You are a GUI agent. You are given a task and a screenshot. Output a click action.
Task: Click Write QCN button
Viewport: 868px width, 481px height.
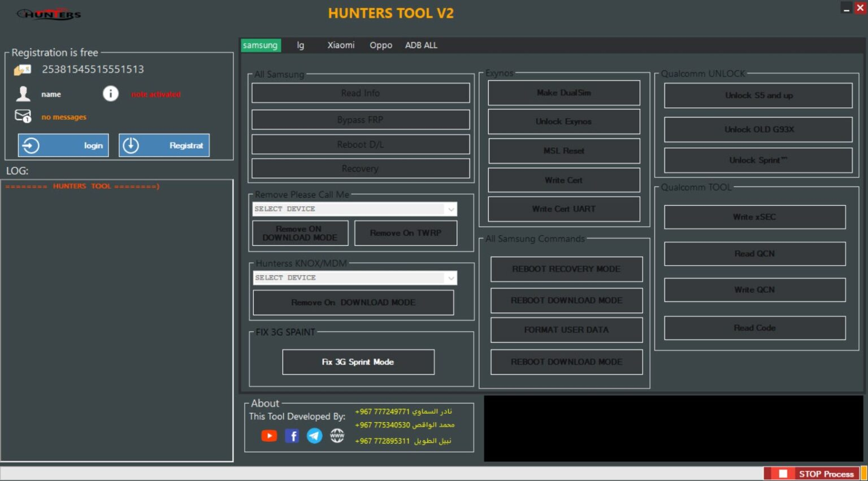point(755,290)
